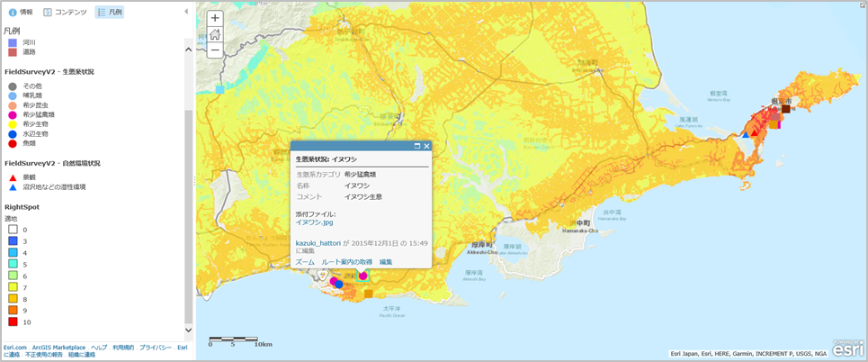Open the 情報 tab
Screen dimensions: 868x362
(21, 13)
